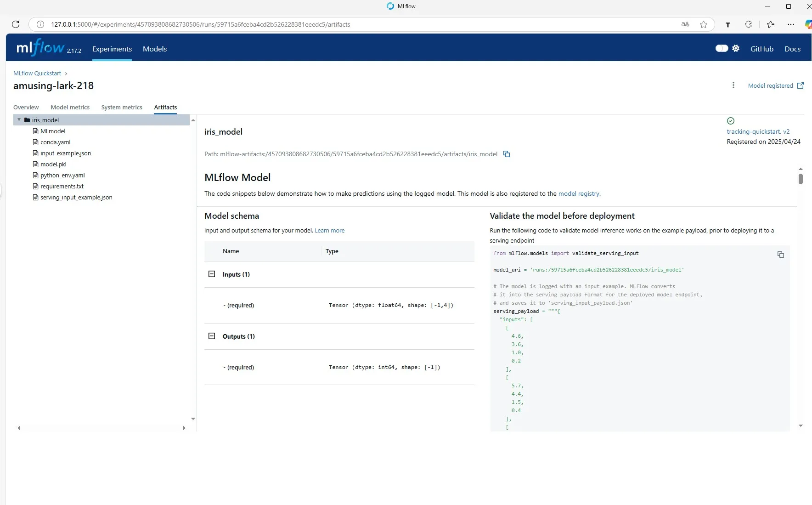Select requirements.txt in the artifact tree
Viewport: 812px width, 505px height.
pyautogui.click(x=62, y=186)
